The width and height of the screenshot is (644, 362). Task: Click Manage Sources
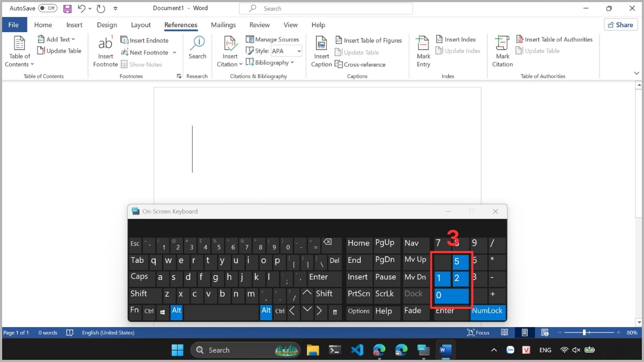coord(272,39)
